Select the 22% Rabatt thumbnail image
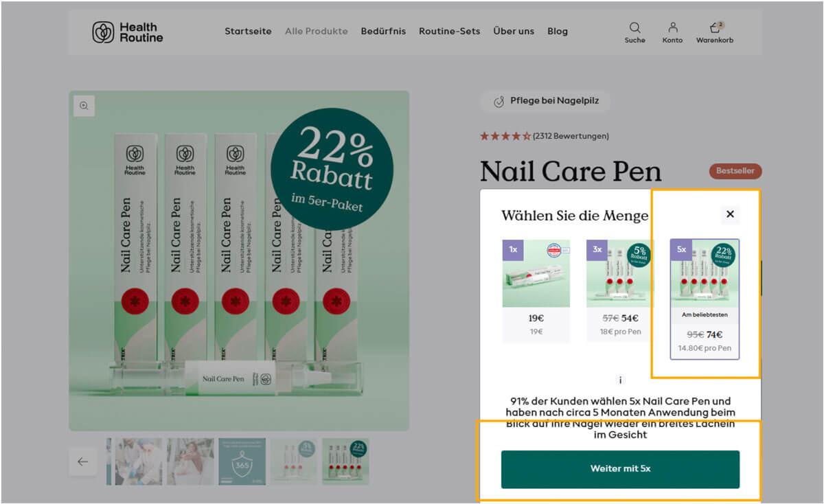 tap(345, 461)
